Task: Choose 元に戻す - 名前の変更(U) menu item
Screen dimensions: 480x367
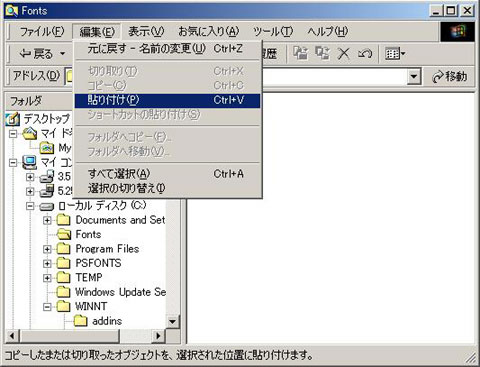Action: coord(167,49)
